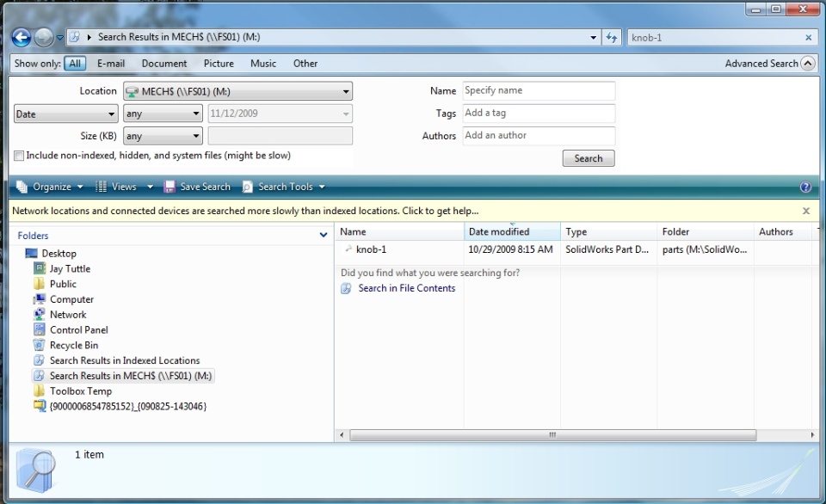The image size is (826, 504).
Task: Filter results to Document
Action: pyautogui.click(x=163, y=63)
